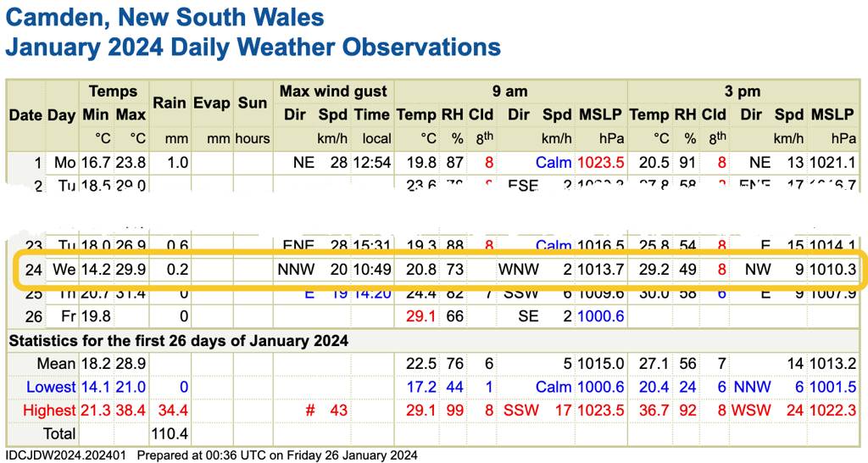
Task: Select the 'Rain' column header
Action: pos(170,103)
